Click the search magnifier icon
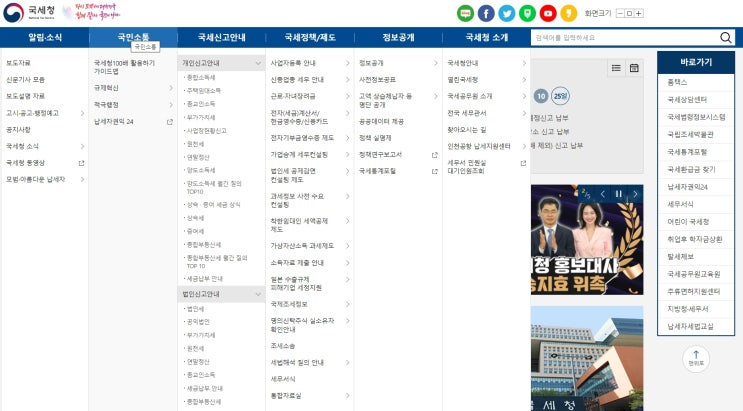This screenshot has width=743, height=411. [725, 37]
